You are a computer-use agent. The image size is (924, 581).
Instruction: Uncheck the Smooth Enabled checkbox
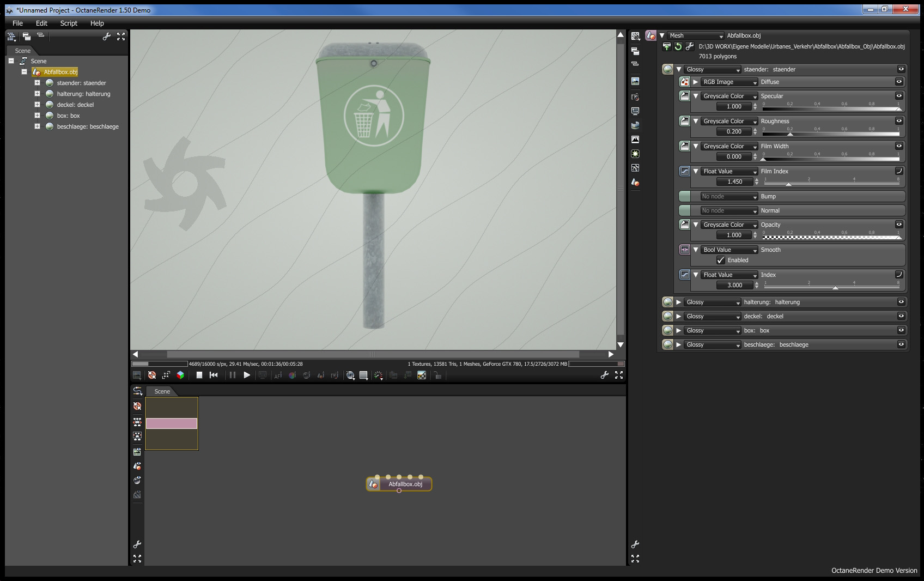[x=721, y=260]
